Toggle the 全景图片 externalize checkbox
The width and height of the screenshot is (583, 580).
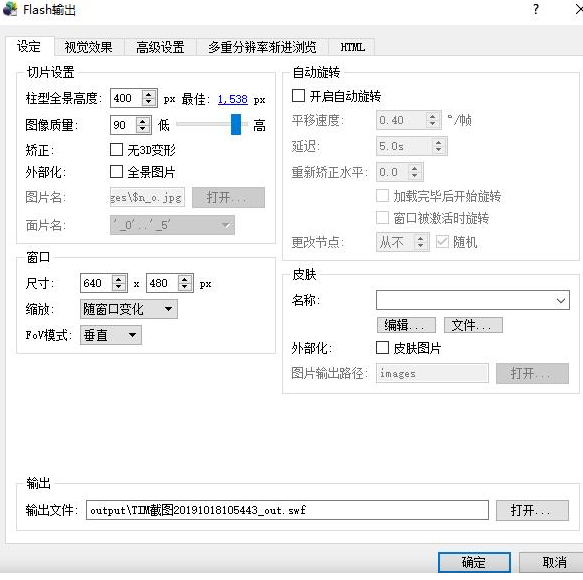116,171
